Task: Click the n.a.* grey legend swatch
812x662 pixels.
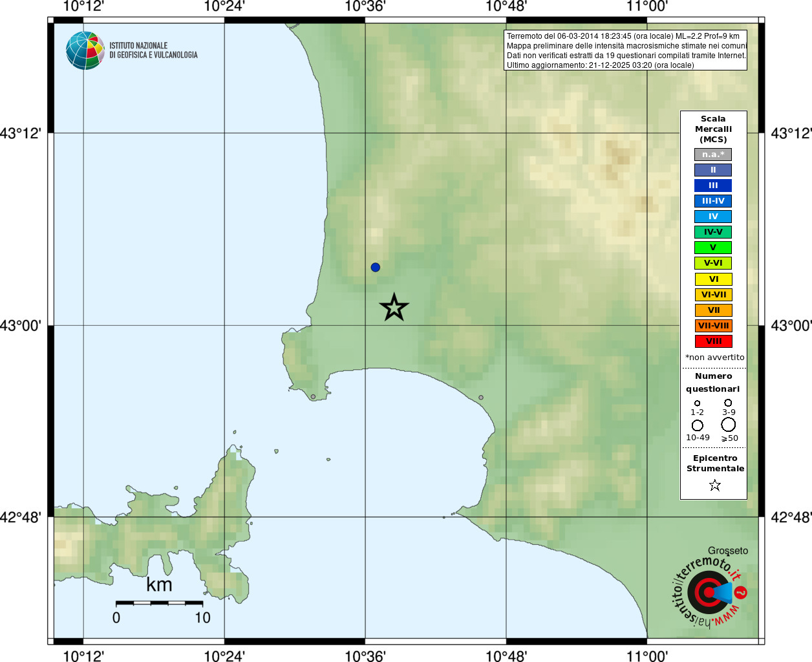Action: (x=713, y=155)
